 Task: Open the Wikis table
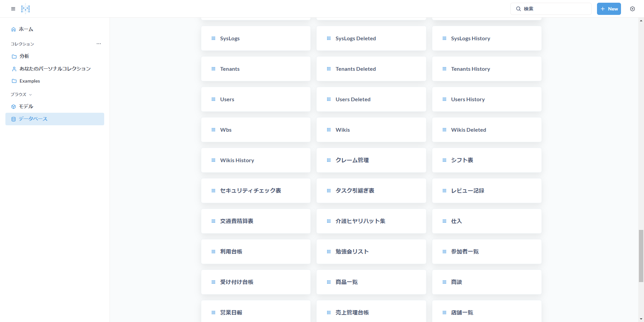[x=371, y=130]
